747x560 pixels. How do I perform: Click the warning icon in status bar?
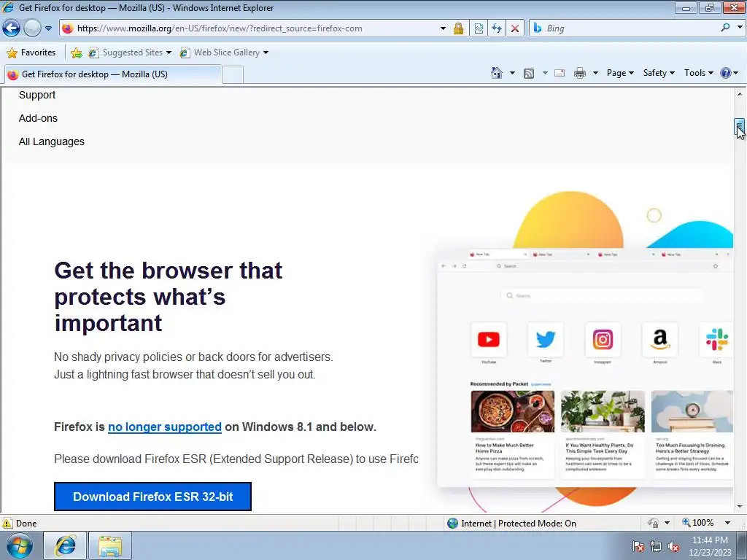tap(7, 523)
